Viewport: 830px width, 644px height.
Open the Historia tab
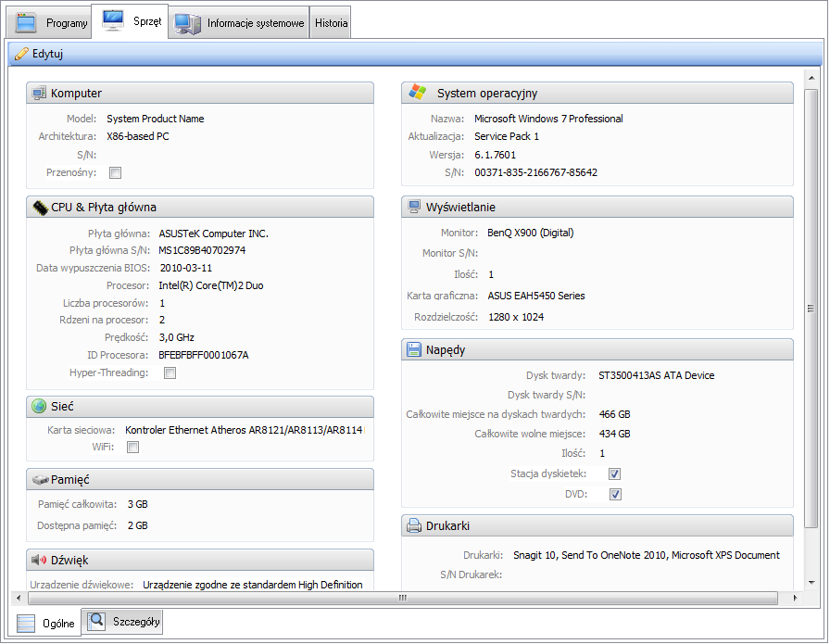pos(331,23)
